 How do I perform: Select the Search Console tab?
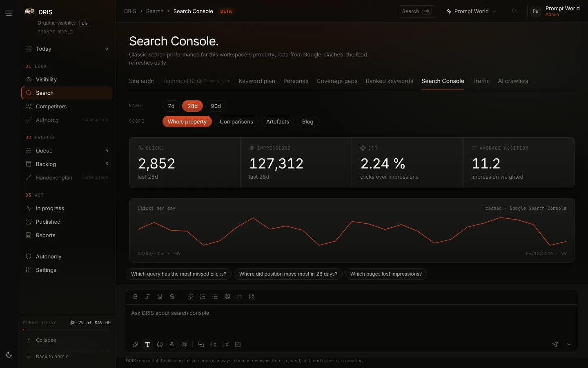coord(443,81)
